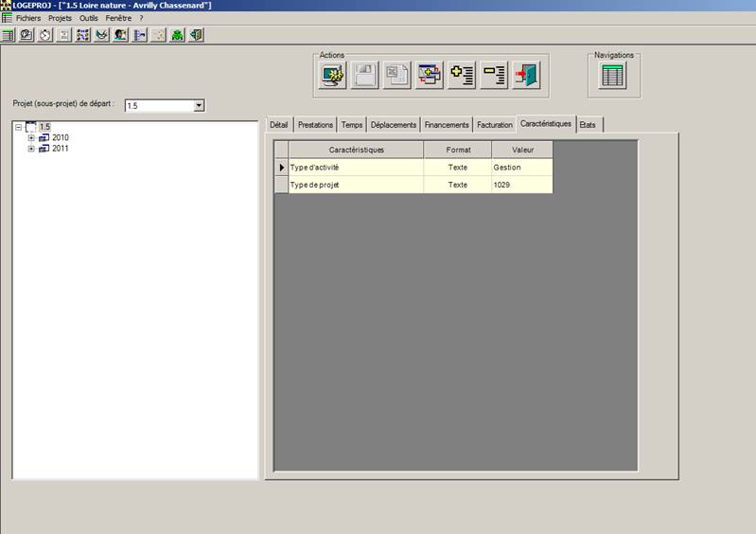Open the Fichiers menu
This screenshot has width=756, height=534.
[28, 18]
